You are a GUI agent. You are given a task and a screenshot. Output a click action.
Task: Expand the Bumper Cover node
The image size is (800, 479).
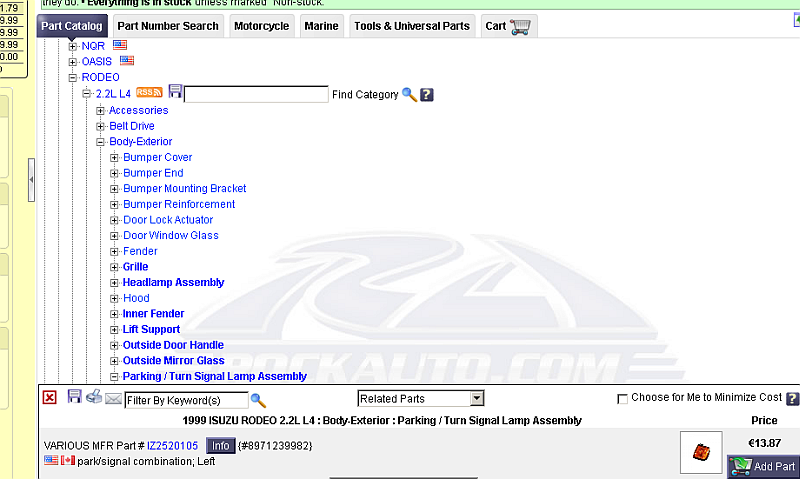coord(114,158)
